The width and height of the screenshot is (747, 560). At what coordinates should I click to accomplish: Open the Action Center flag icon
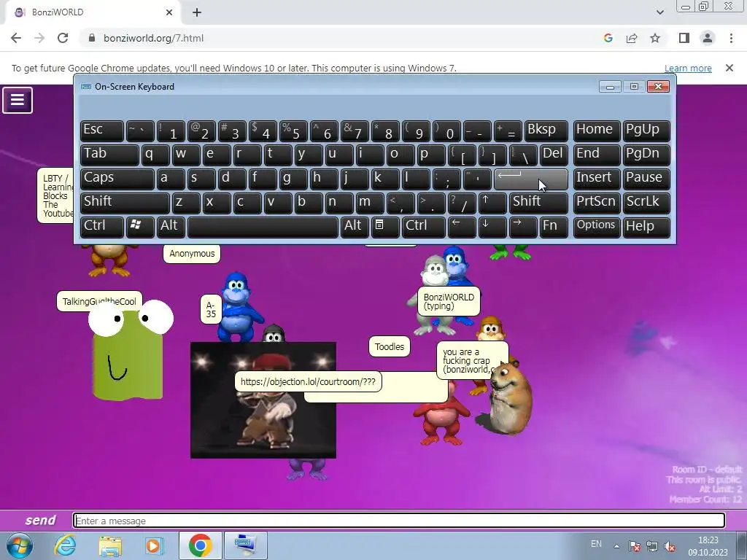click(634, 546)
